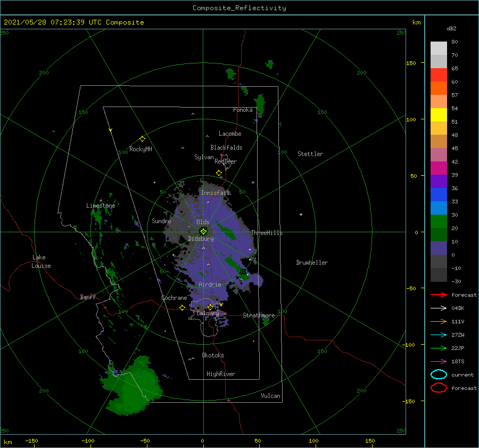Click the Olds town label
The height and width of the screenshot is (448, 479).
(x=203, y=222)
